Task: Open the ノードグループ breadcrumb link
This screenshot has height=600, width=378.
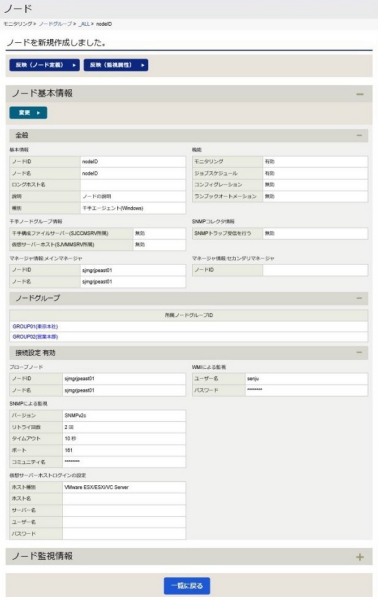Action: pos(55,24)
